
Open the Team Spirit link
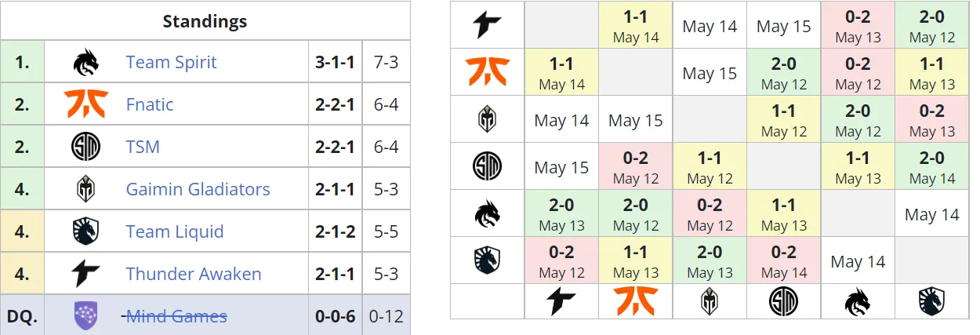coord(171,62)
